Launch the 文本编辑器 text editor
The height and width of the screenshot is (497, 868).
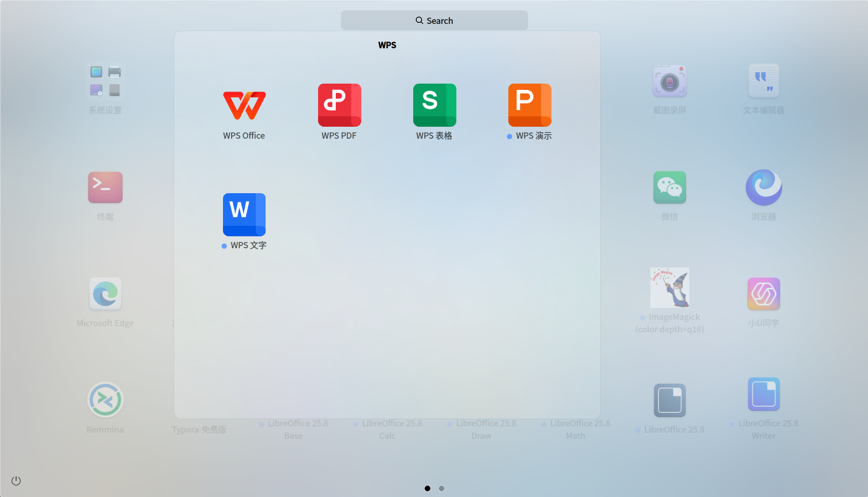[764, 82]
